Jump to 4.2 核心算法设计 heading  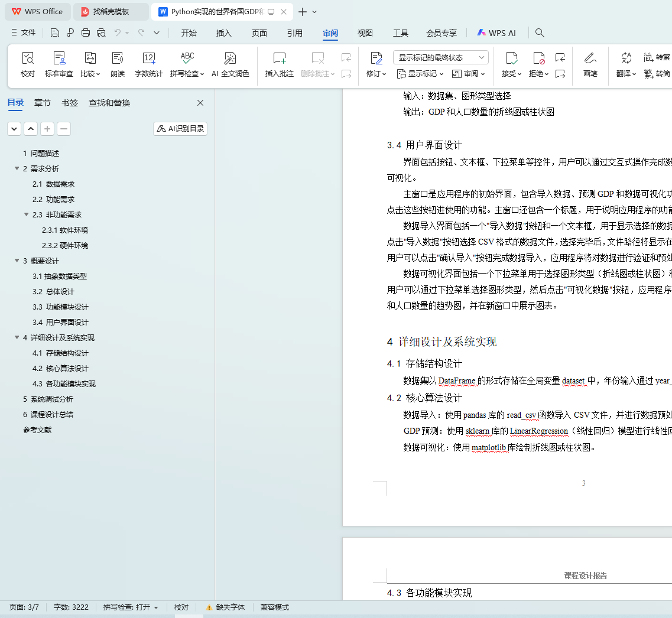click(x=60, y=368)
